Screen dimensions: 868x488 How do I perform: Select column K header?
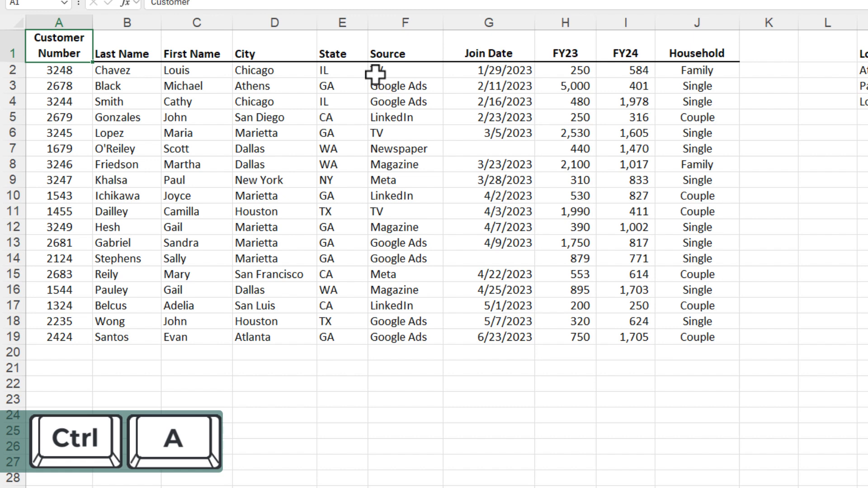769,23
